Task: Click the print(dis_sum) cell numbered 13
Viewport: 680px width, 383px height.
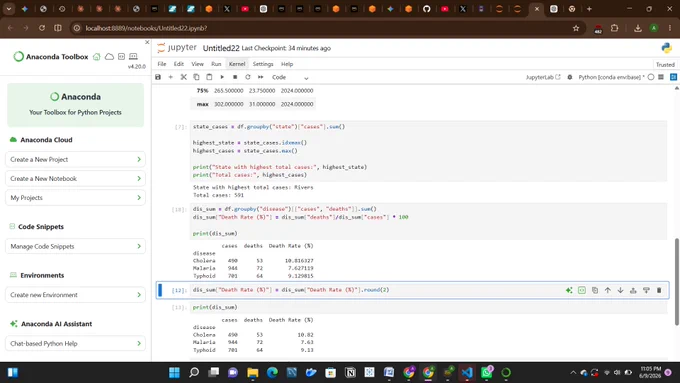Action: coord(428,307)
